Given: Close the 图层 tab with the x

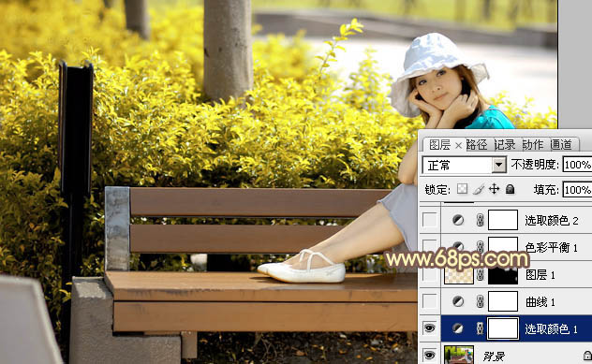Looking at the screenshot, I should click(458, 145).
